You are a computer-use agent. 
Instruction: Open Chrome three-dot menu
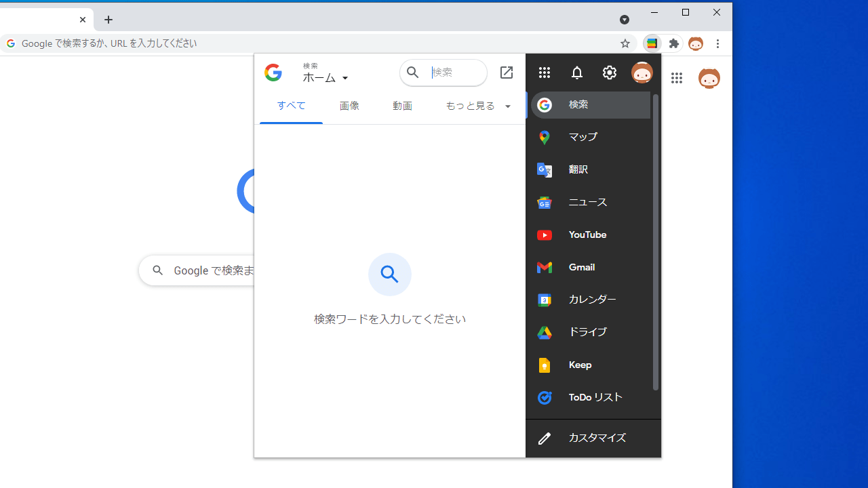pyautogui.click(x=718, y=43)
